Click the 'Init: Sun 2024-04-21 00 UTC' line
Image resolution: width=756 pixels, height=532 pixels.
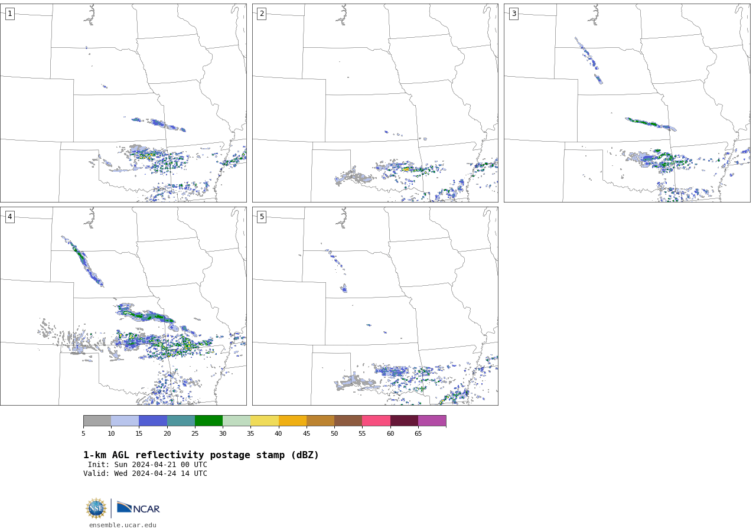coord(148,465)
